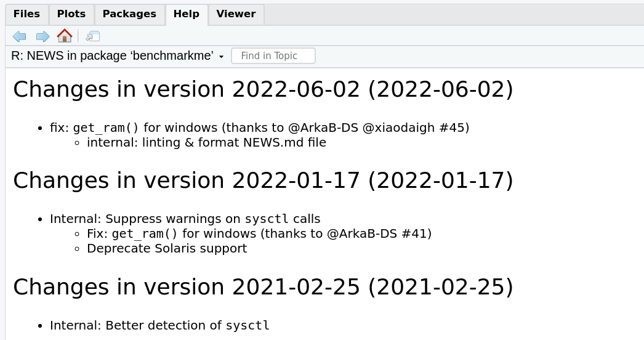Click the 'Changes in version 2021-02-25' heading
The image size is (644, 340).
tap(264, 287)
